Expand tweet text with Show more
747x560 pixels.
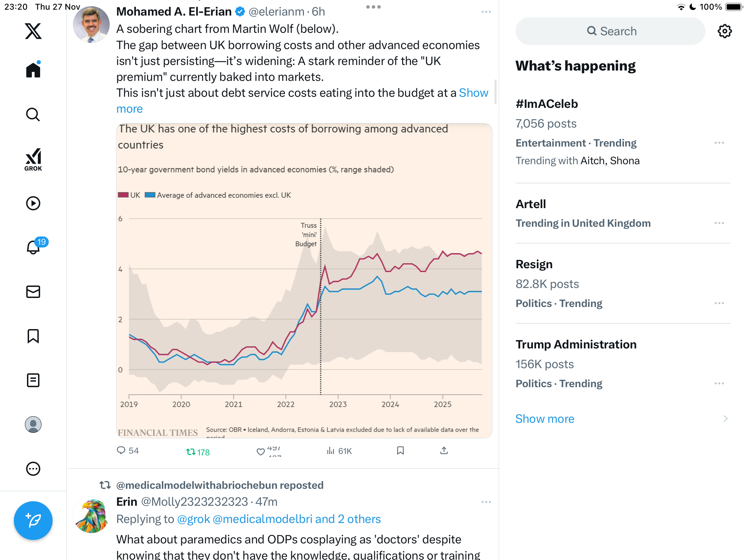click(473, 93)
